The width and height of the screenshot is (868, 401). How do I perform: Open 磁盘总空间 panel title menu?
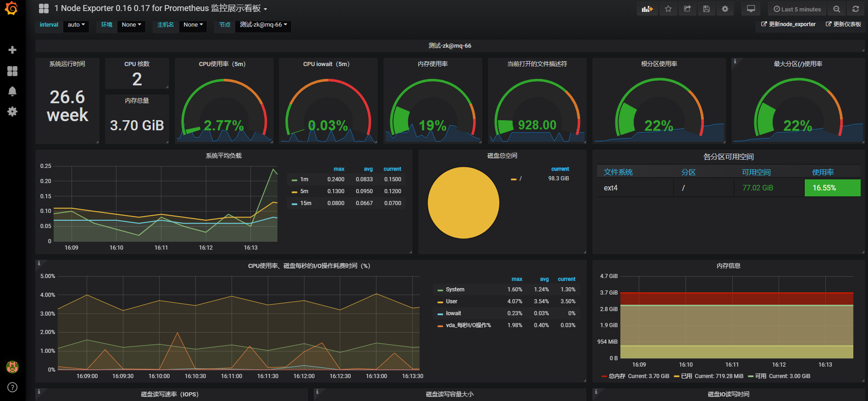pos(502,156)
